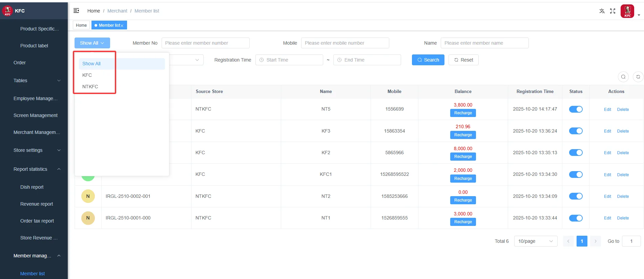Select Show All in the dropdown list

122,64
